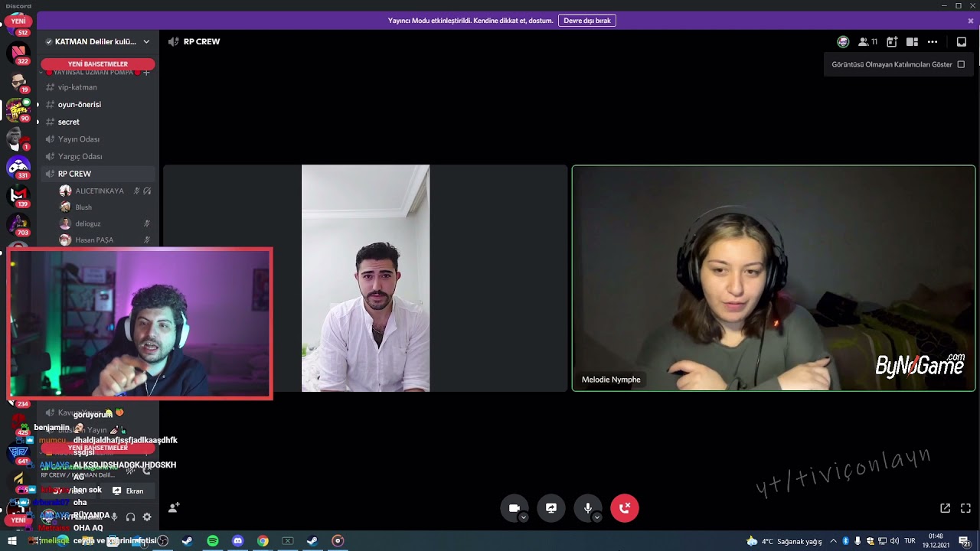980x551 pixels.
Task: Open the server with badge 322
Action: tap(18, 52)
